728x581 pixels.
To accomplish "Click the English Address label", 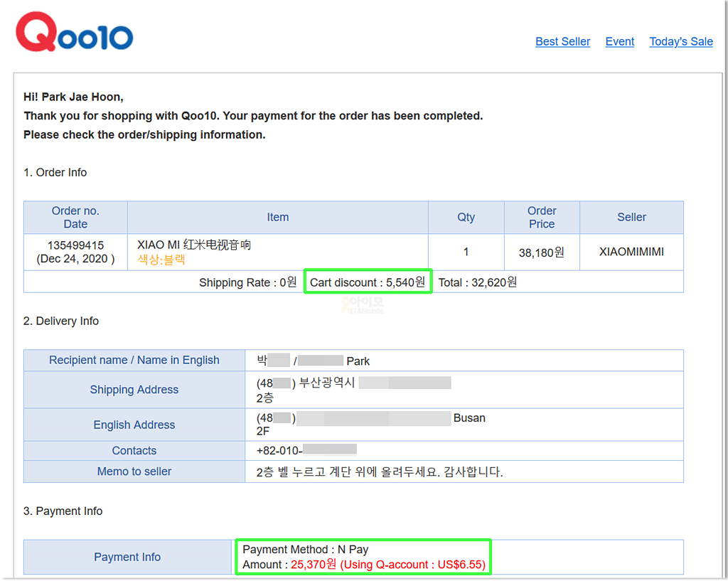I will coord(134,425).
